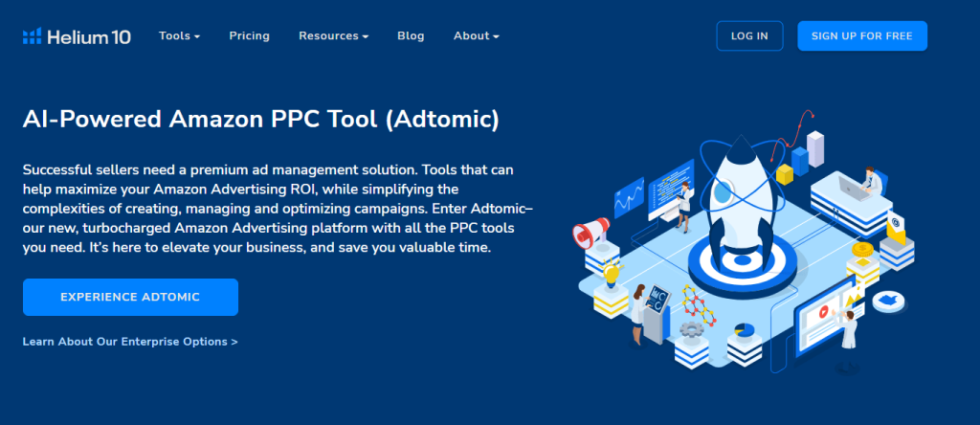Click the yellow lightbulb icon
The image size is (980, 425).
611,273
